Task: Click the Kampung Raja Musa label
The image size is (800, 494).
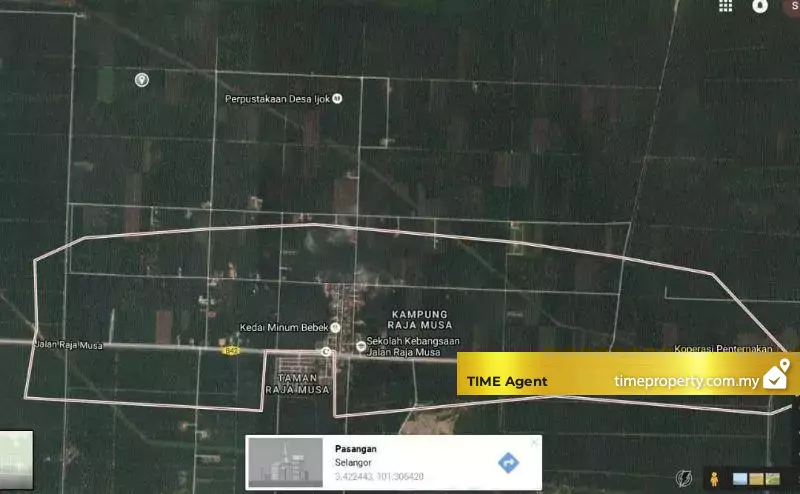Action: point(420,319)
